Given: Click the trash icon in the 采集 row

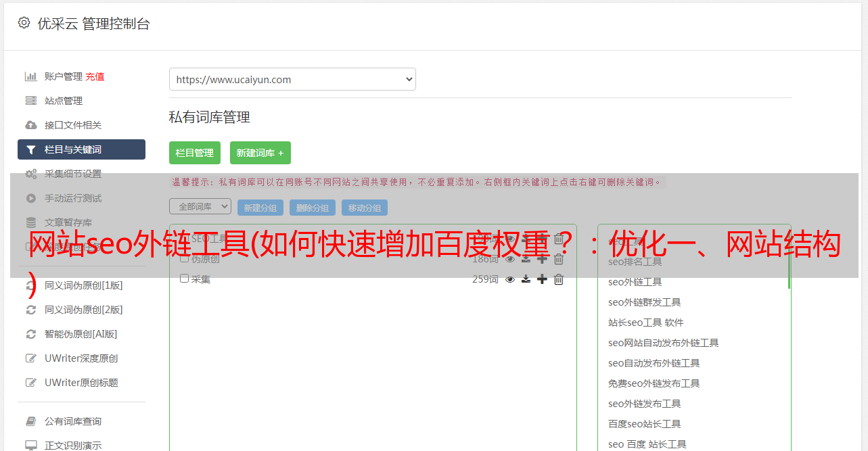Looking at the screenshot, I should coord(559,279).
